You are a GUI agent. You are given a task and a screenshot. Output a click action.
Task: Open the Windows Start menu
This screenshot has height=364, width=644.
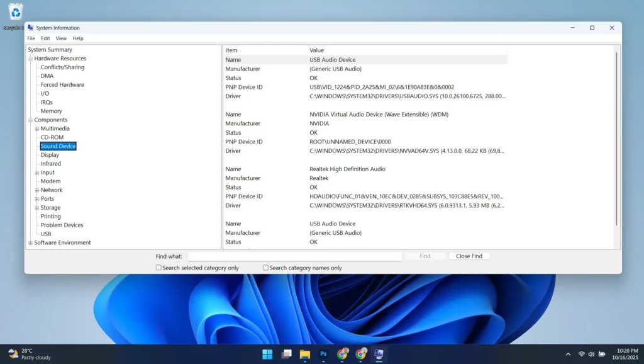[x=267, y=354]
